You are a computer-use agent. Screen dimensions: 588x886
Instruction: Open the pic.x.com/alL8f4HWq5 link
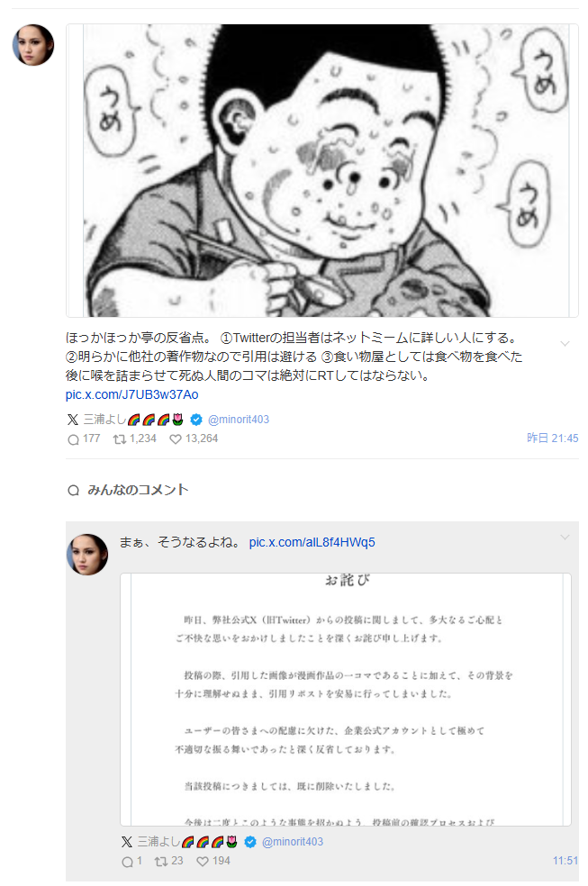click(x=312, y=542)
